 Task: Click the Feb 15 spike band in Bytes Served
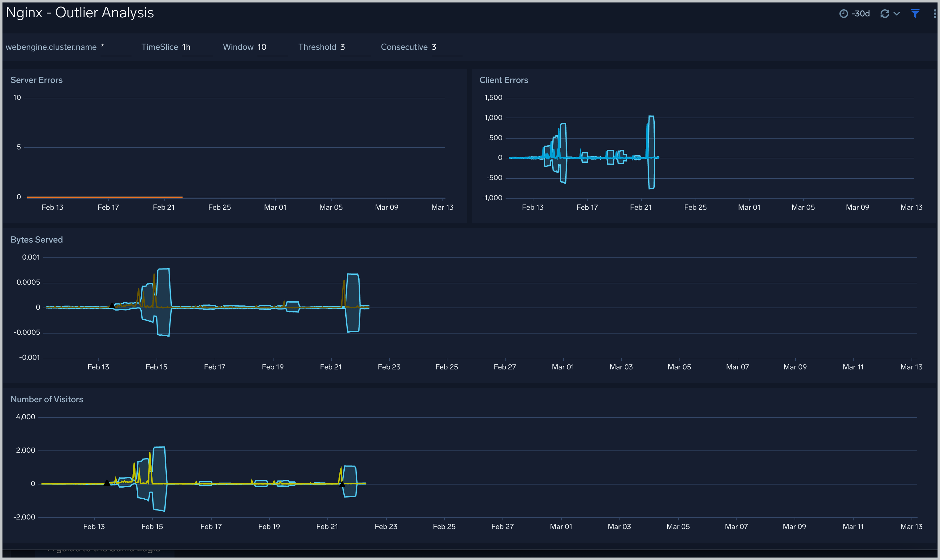pos(163,302)
